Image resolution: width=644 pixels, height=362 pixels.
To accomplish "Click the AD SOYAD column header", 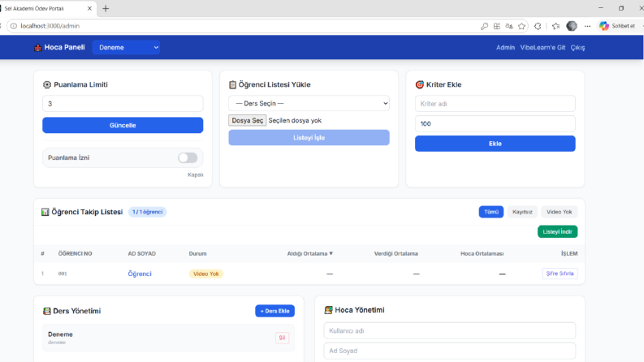I will point(141,254).
